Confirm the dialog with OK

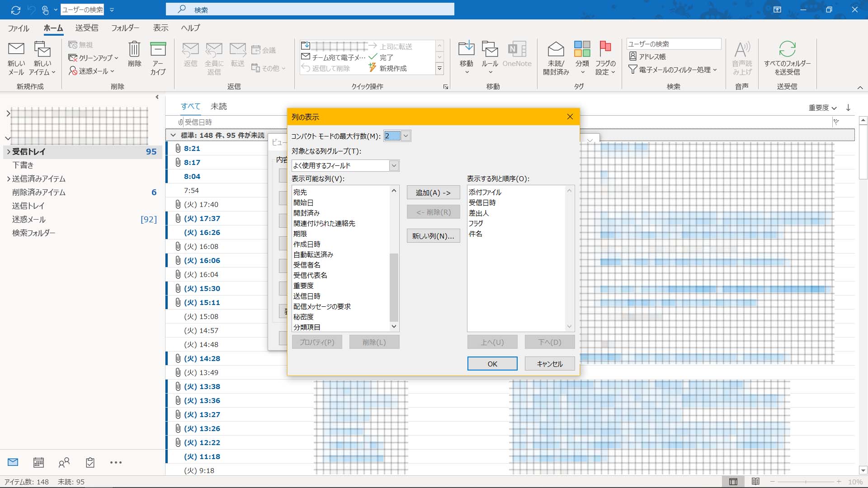[x=492, y=364]
